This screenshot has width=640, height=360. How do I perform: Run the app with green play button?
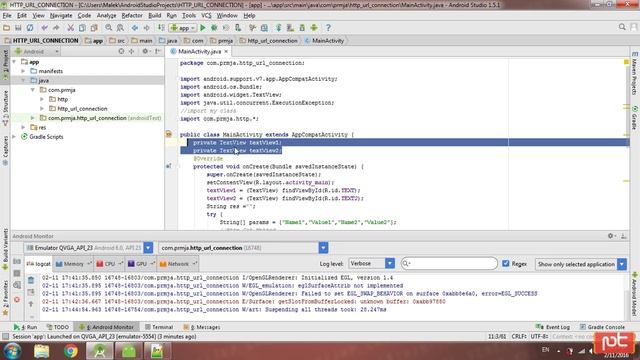click(202, 28)
